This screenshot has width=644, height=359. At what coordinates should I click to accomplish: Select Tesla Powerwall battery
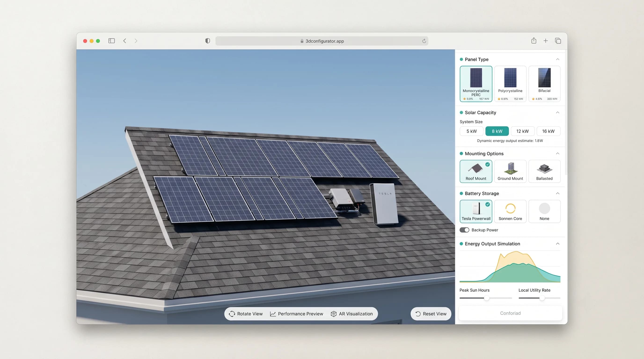(476, 211)
